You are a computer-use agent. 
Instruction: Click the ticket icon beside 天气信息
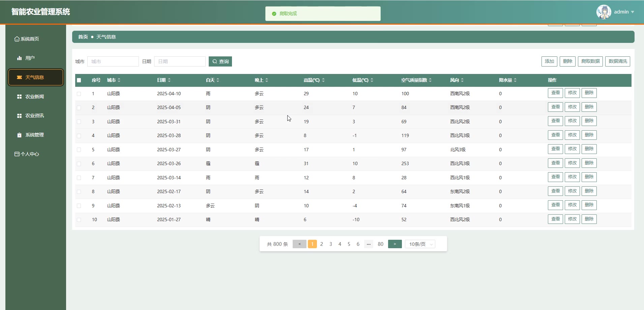coord(19,77)
